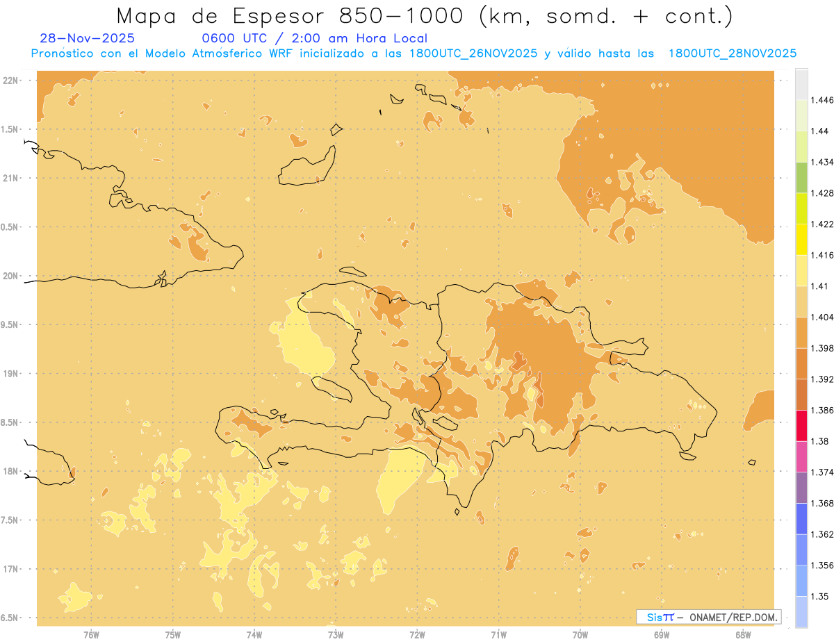Click the colorbar value '1.362'
Screen dimensions: 834x644
pos(821,534)
